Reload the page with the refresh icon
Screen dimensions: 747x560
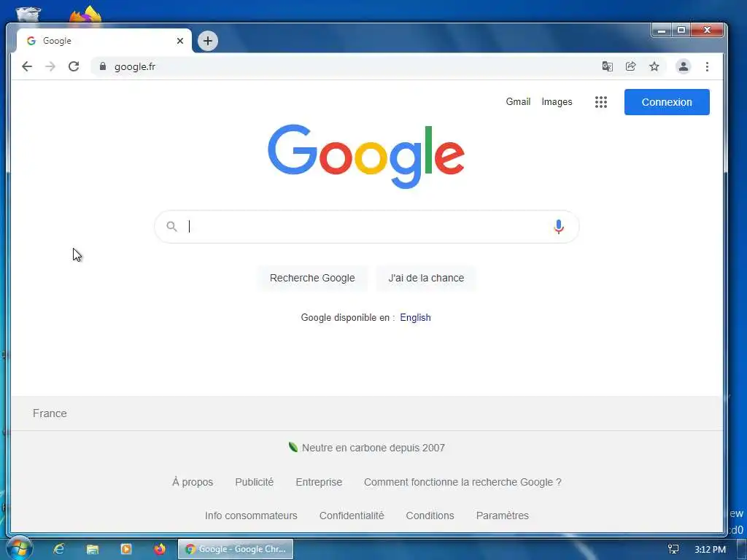pyautogui.click(x=74, y=66)
